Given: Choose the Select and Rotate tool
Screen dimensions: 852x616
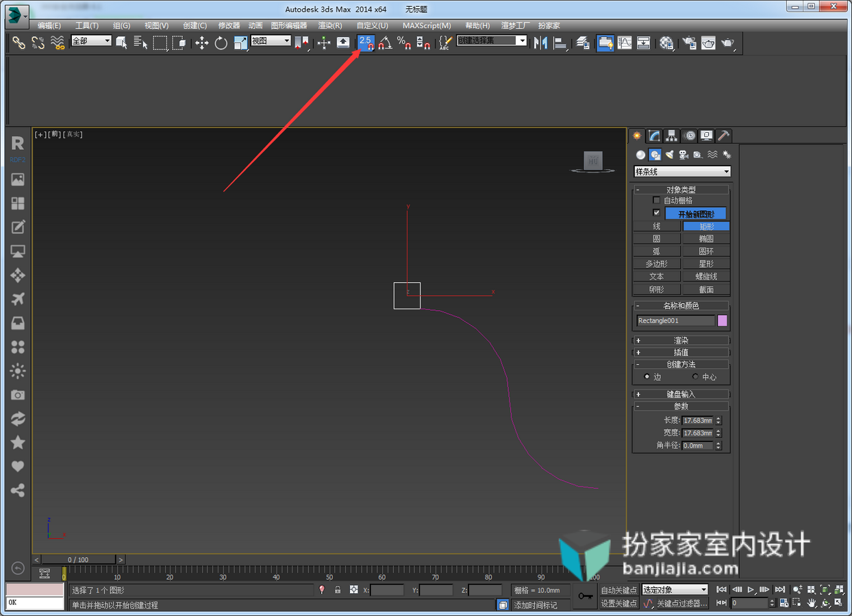Looking at the screenshot, I should coord(221,42).
